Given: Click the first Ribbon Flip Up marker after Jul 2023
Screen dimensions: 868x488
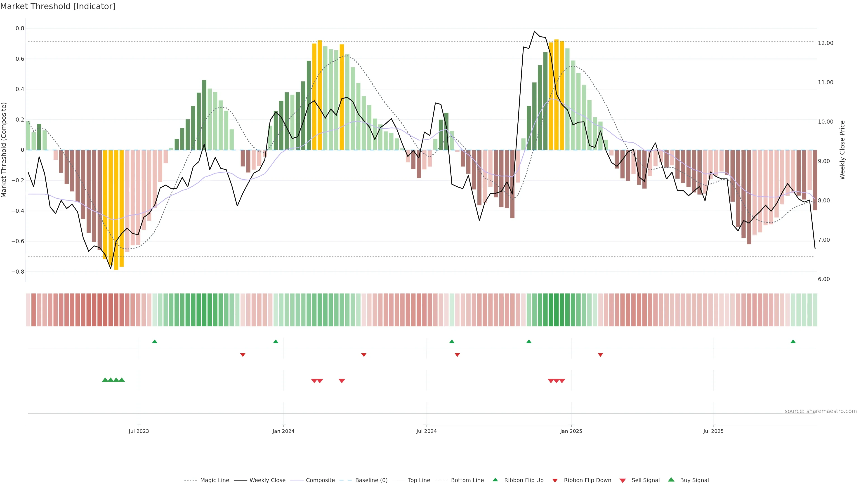Looking at the screenshot, I should point(155,342).
